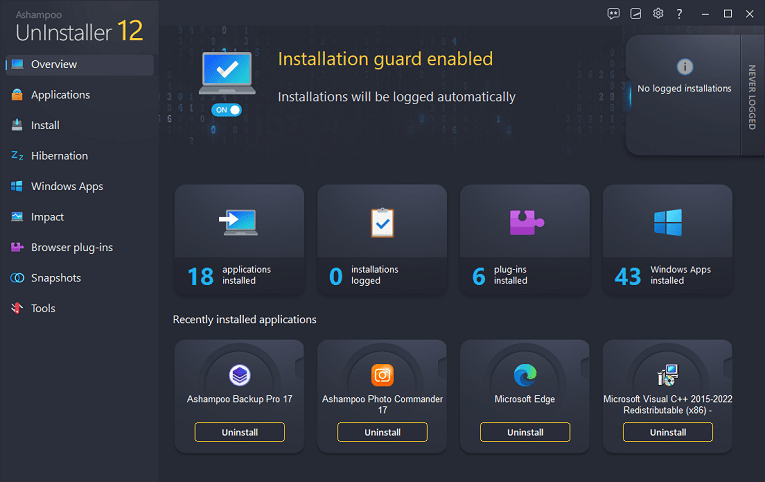Uninstall Microsoft Visual C++ 2015-2022 Redistributable

pos(667,432)
